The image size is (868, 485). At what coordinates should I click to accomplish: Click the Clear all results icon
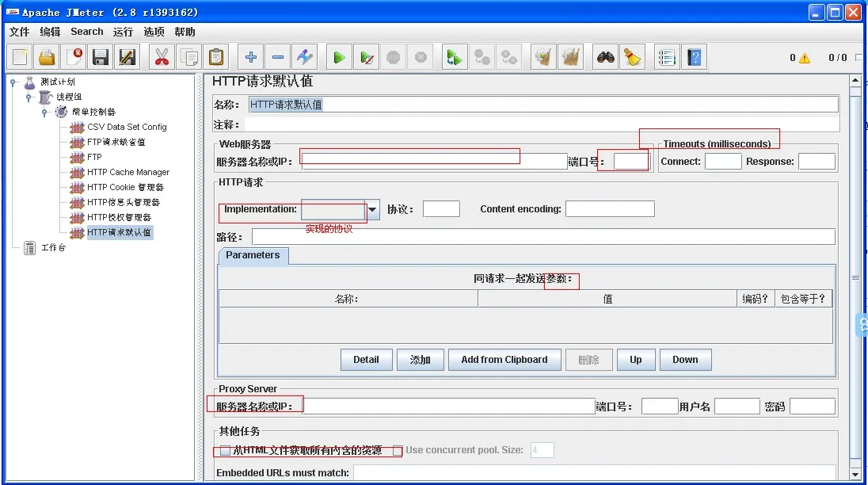[x=570, y=57]
